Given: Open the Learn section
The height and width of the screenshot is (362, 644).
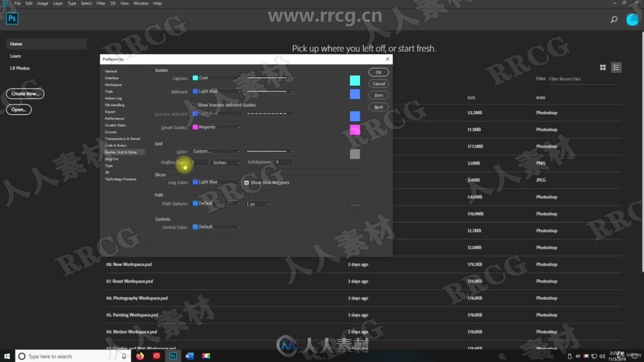Looking at the screenshot, I should click(x=16, y=56).
